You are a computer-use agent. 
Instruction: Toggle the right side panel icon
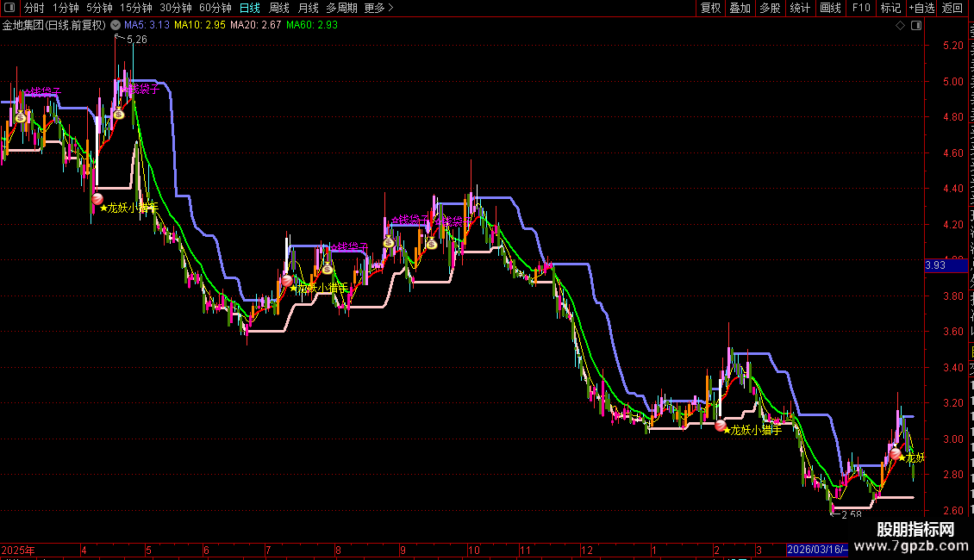[916, 26]
